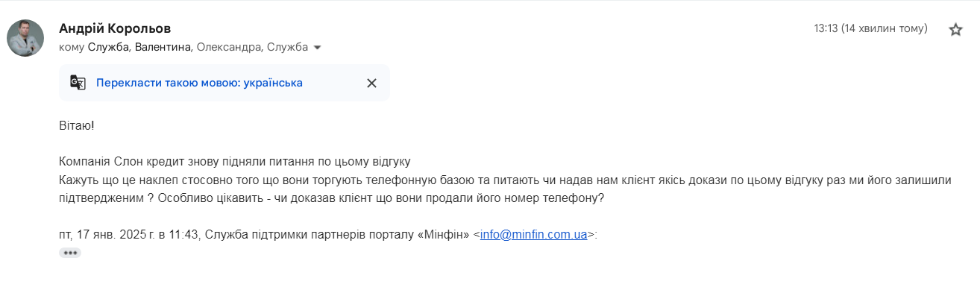
Task: Click "(14 хвилин тому)" relative time text
Action: coord(885,29)
